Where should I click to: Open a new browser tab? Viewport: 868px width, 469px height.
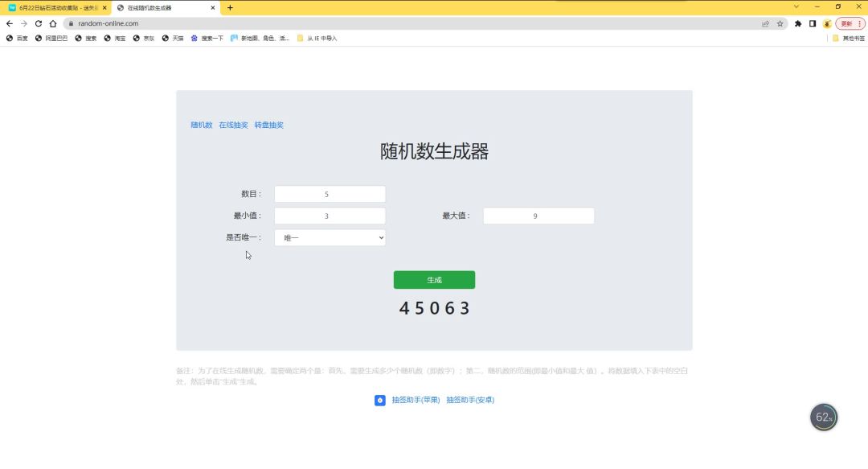click(230, 7)
